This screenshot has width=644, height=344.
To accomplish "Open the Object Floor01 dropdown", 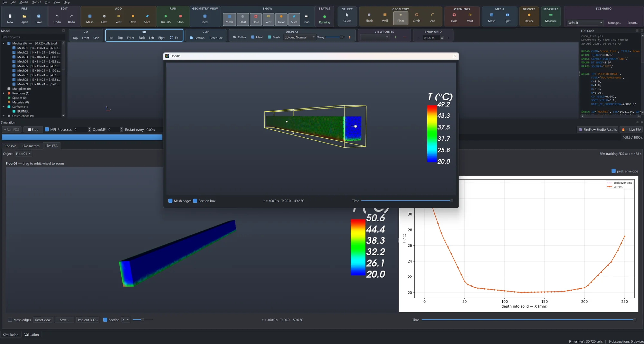I will pos(24,154).
